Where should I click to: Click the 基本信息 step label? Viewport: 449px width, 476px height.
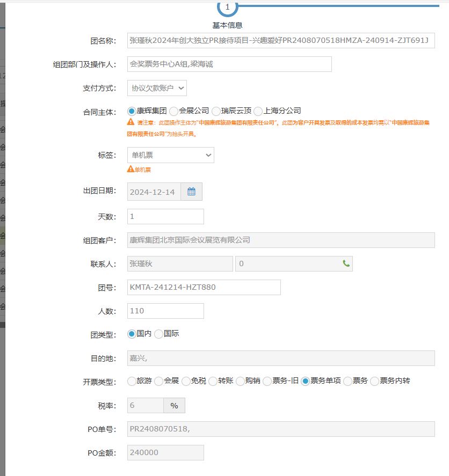tap(227, 25)
